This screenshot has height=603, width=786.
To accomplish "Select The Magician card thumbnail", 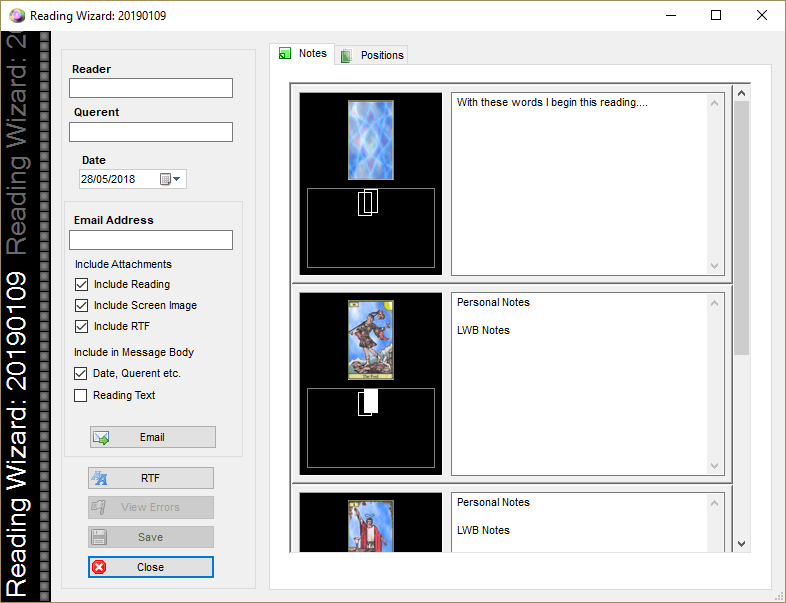I will pyautogui.click(x=371, y=526).
